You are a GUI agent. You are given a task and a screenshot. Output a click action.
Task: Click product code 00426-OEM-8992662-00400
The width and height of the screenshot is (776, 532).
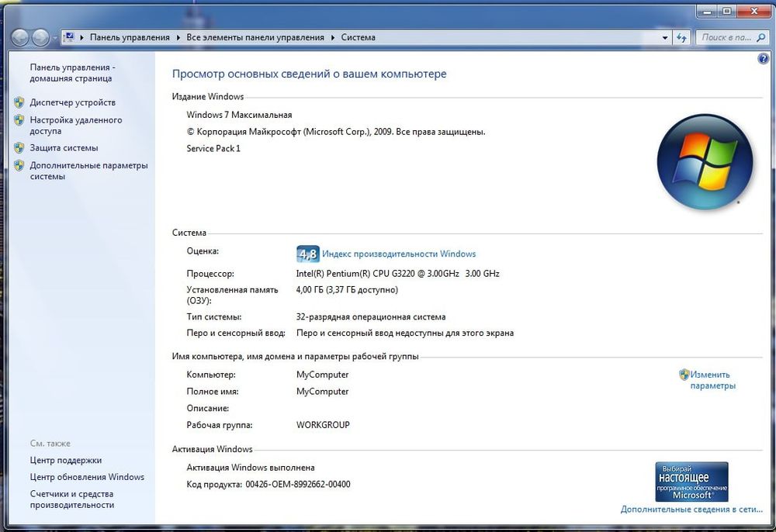coord(298,485)
